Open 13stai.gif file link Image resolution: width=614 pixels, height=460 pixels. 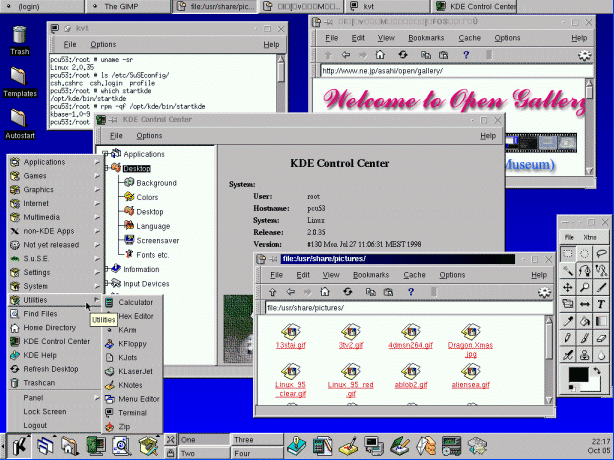coord(291,345)
